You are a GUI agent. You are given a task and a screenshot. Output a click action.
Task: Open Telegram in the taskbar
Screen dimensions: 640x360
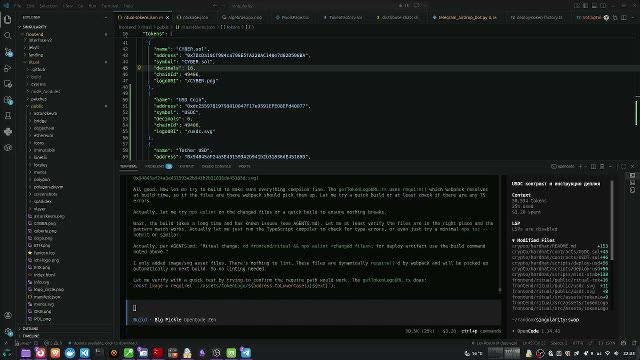(246, 353)
